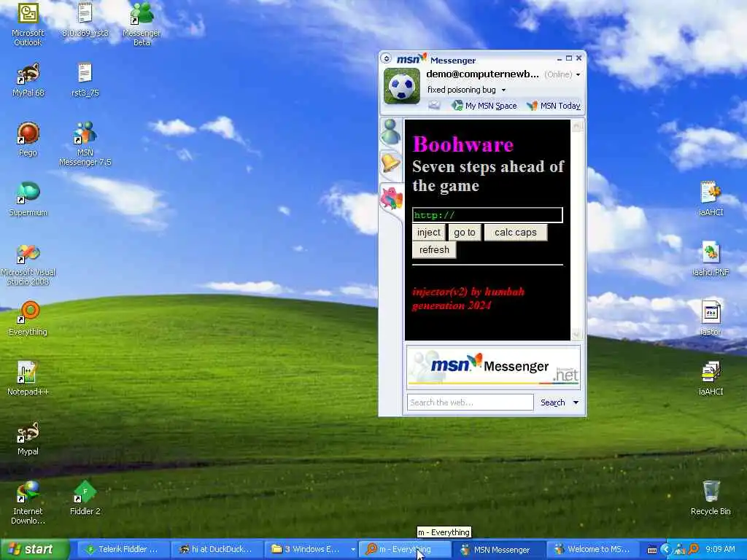This screenshot has width=747, height=560.
Task: Select the MyPal 68 desktop icon
Action: click(28, 79)
